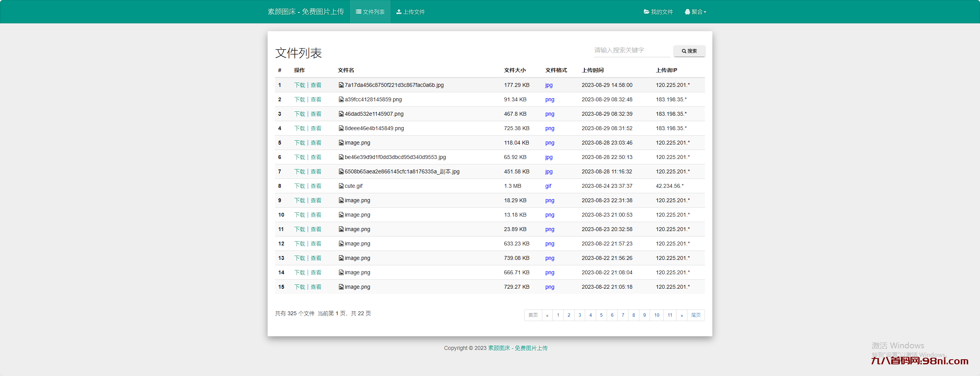This screenshot has width=980, height=376.
Task: View the cute.gif file via 查看
Action: [316, 186]
